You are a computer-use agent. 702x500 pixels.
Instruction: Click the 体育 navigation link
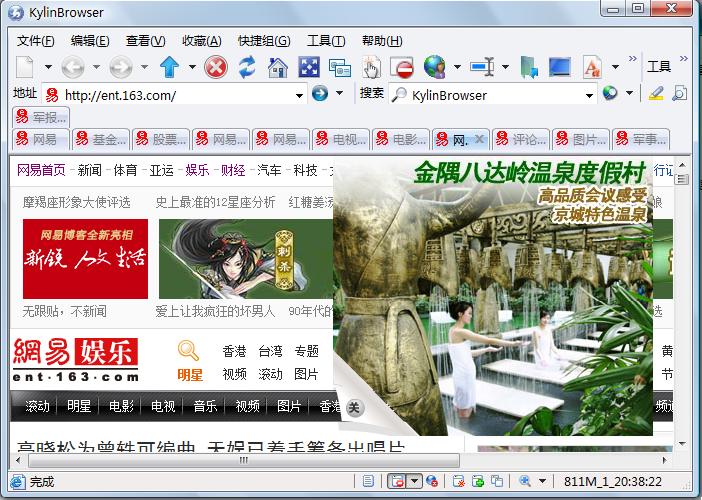[125, 170]
